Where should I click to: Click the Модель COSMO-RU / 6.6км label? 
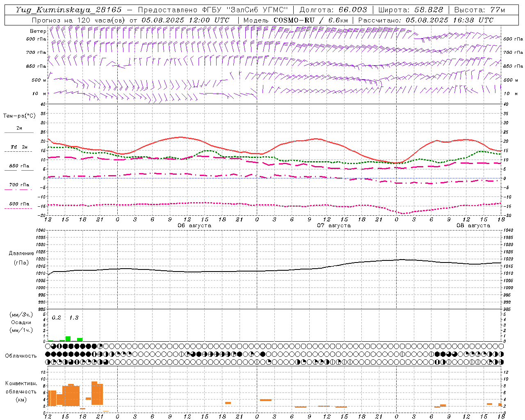coord(296,20)
